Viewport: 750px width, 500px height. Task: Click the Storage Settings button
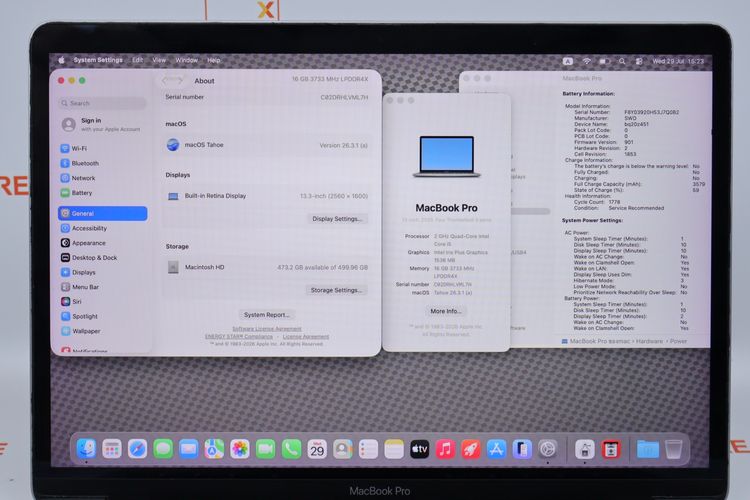tap(336, 290)
